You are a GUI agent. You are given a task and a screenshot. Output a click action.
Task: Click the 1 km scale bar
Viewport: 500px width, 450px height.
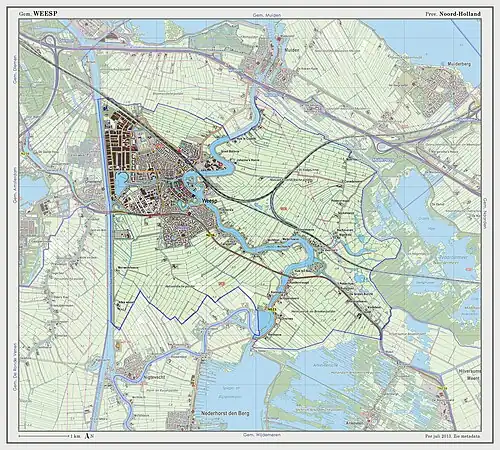[44, 436]
